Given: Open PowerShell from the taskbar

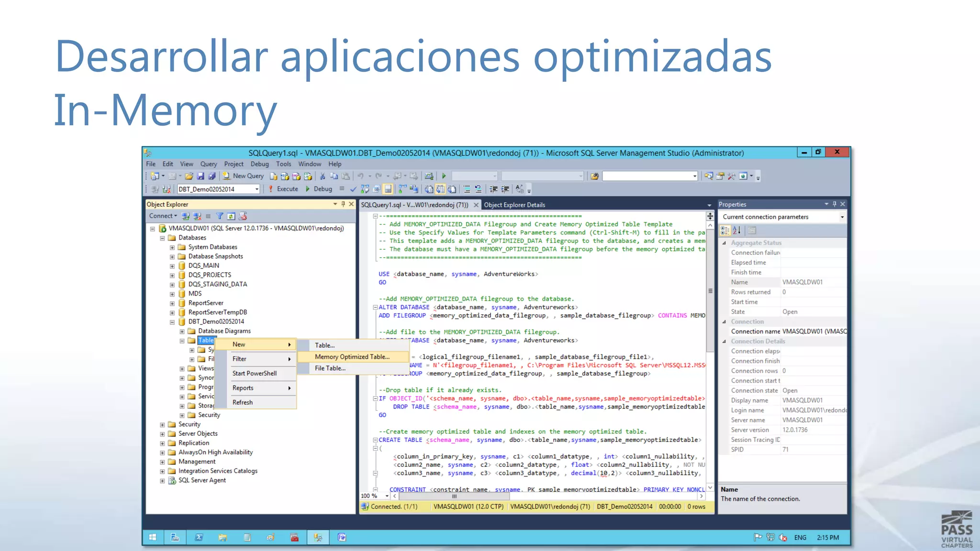Looking at the screenshot, I should click(x=199, y=538).
